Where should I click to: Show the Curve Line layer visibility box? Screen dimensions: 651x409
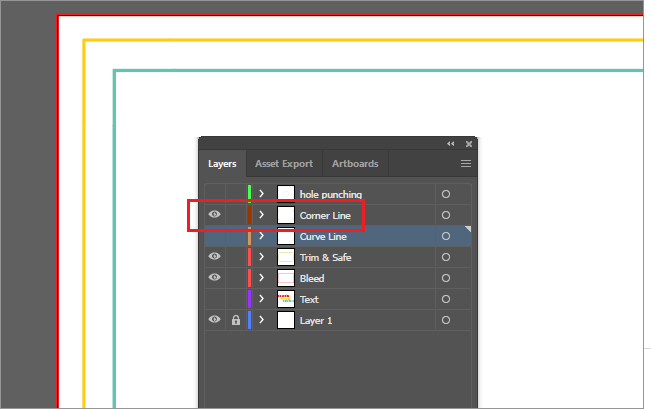pos(215,236)
